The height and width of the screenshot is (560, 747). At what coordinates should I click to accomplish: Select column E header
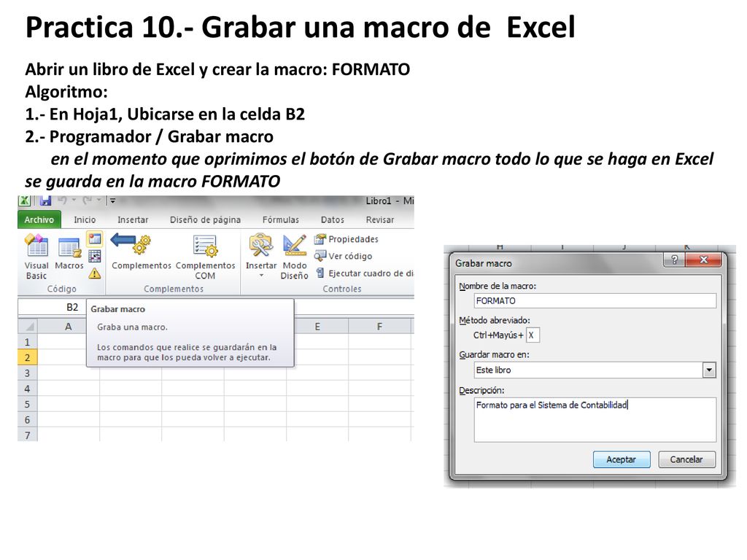pyautogui.click(x=317, y=327)
